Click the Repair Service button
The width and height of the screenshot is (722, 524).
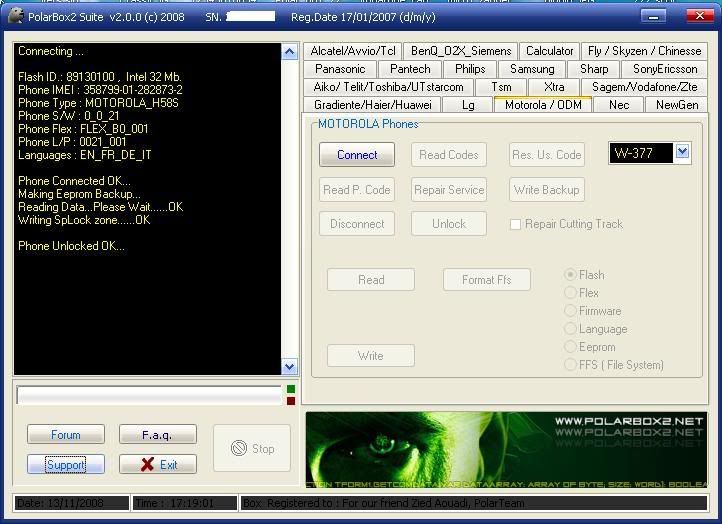pos(449,190)
